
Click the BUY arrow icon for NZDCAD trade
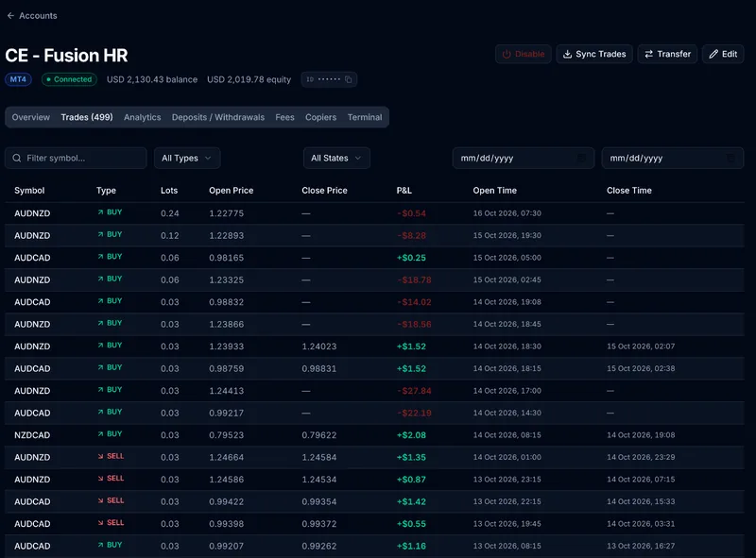pyautogui.click(x=100, y=433)
